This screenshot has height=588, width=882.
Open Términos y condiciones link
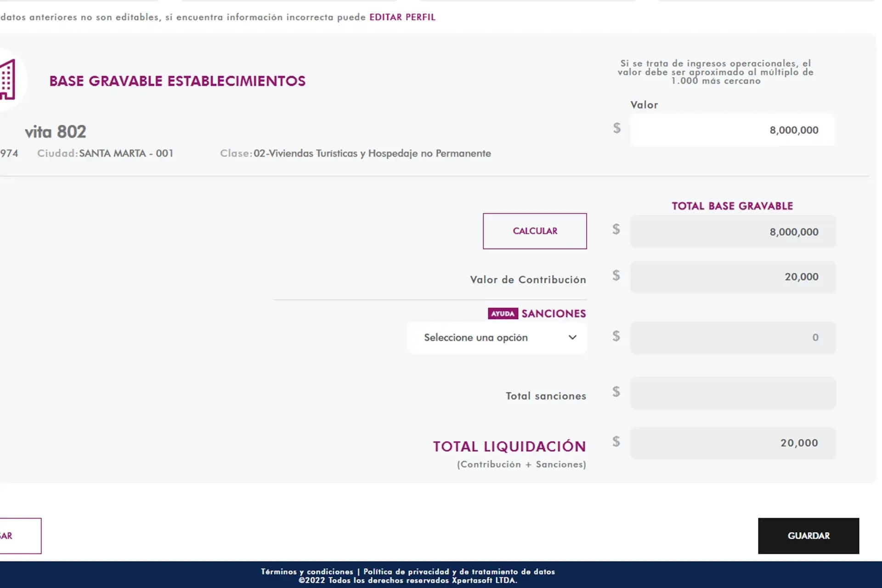tap(307, 571)
